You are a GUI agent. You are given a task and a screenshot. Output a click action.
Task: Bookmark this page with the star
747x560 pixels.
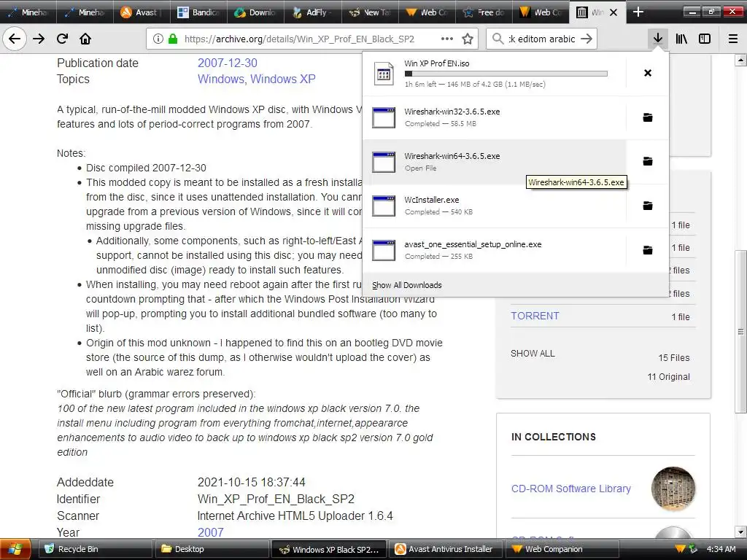468,39
